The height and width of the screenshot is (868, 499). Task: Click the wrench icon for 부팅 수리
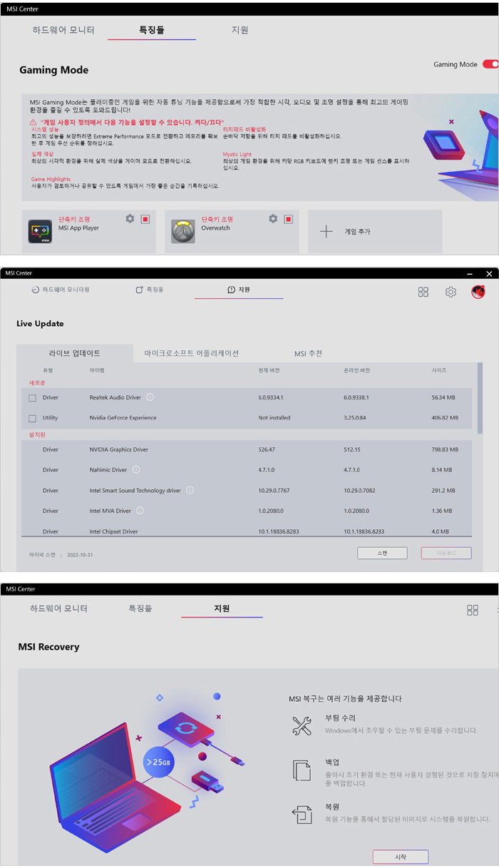coord(302,725)
